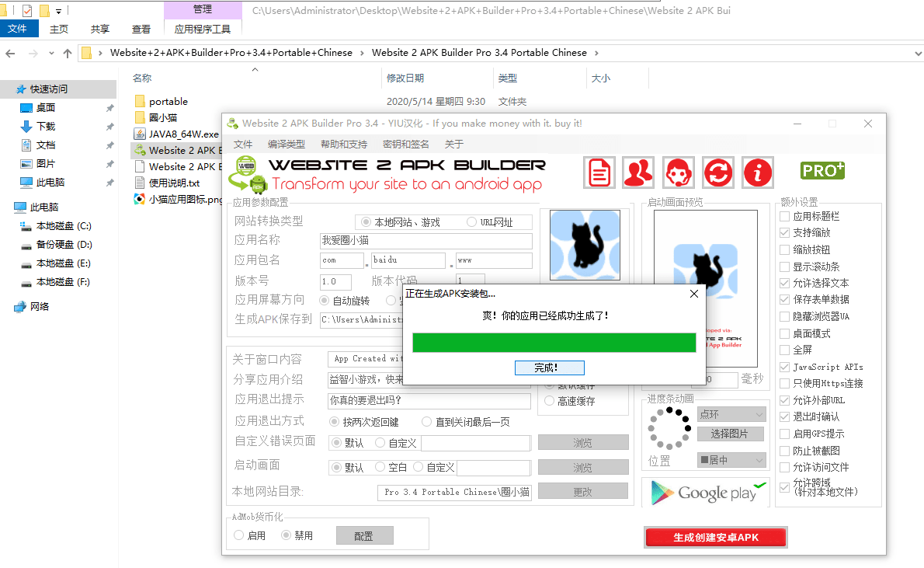Enable 显示滚动条 checkbox
924x568 pixels.
(x=784, y=267)
